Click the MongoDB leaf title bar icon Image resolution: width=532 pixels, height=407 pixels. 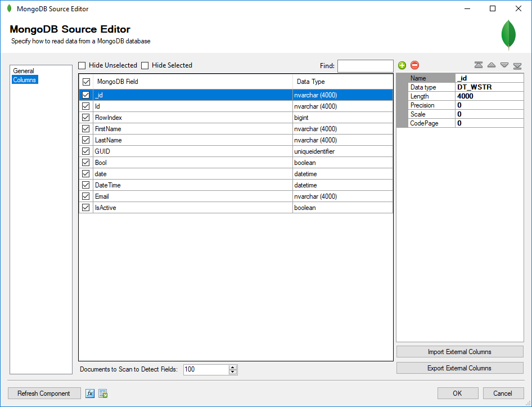pyautogui.click(x=9, y=8)
